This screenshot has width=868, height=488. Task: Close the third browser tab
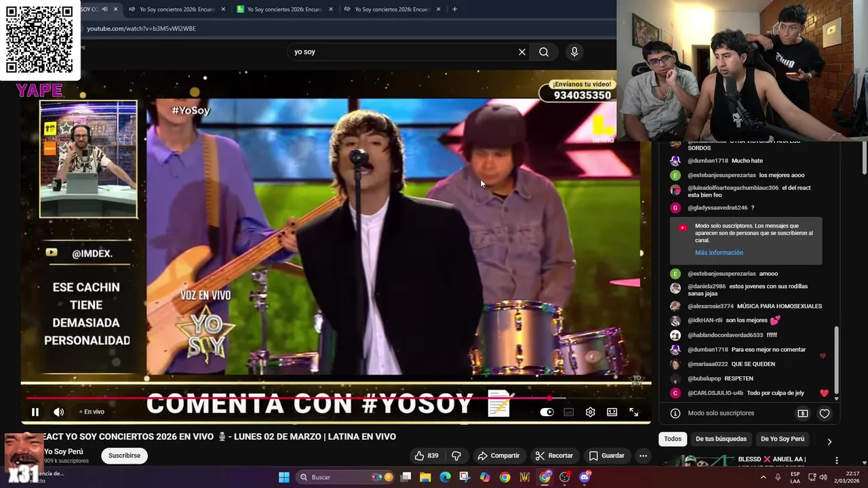[x=331, y=9]
